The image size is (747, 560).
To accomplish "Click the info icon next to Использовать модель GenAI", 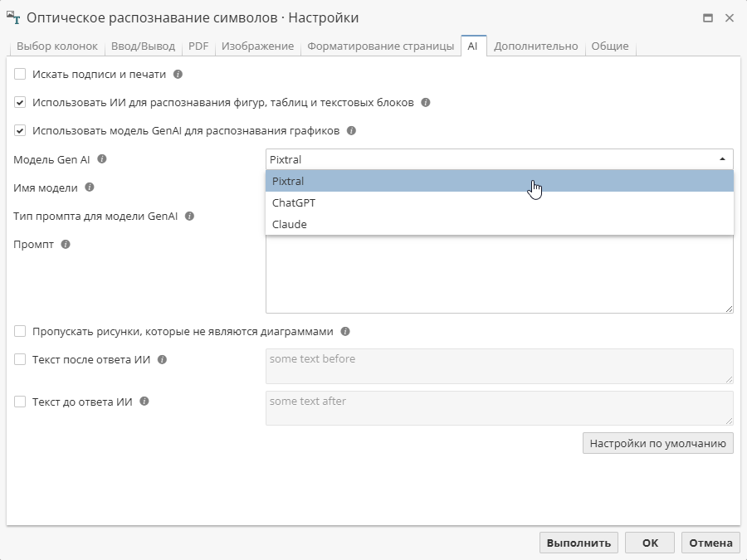I will 351,130.
